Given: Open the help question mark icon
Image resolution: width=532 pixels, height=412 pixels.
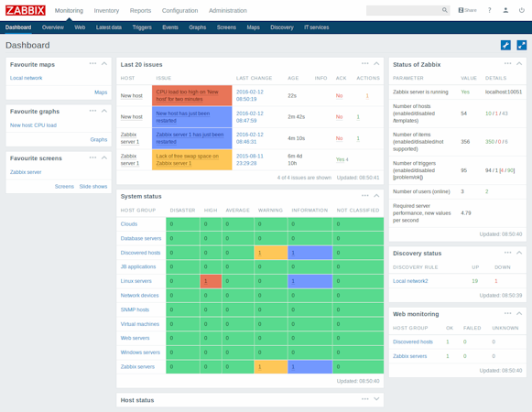Looking at the screenshot, I should click(x=489, y=10).
